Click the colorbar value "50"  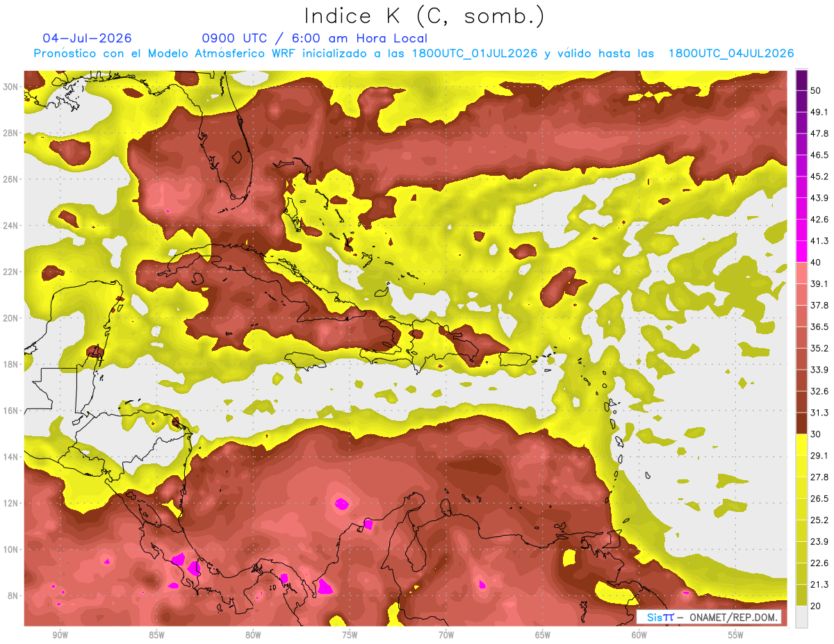817,92
